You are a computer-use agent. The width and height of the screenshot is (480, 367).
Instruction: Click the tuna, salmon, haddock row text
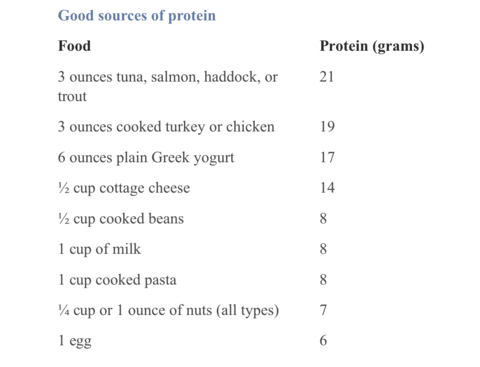(168, 86)
